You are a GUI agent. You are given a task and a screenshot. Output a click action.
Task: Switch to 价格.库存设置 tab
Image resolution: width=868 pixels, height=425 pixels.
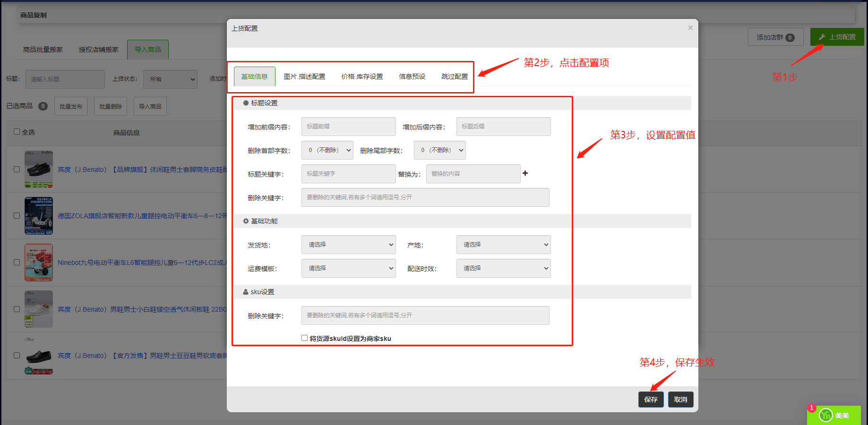click(362, 76)
